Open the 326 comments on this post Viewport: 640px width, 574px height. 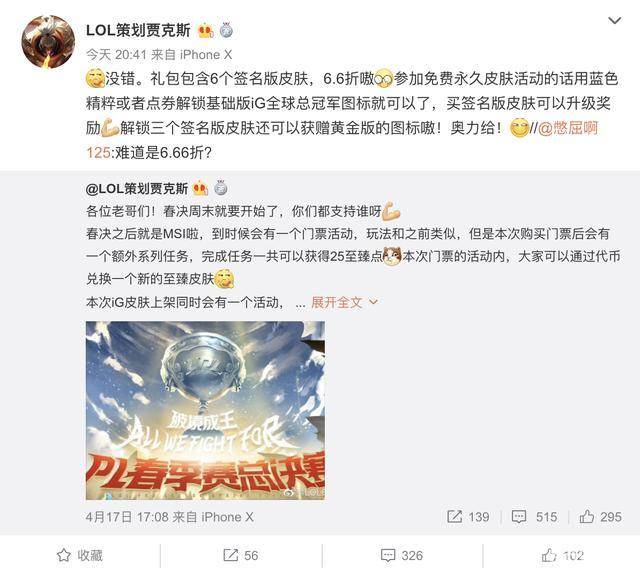point(402,555)
